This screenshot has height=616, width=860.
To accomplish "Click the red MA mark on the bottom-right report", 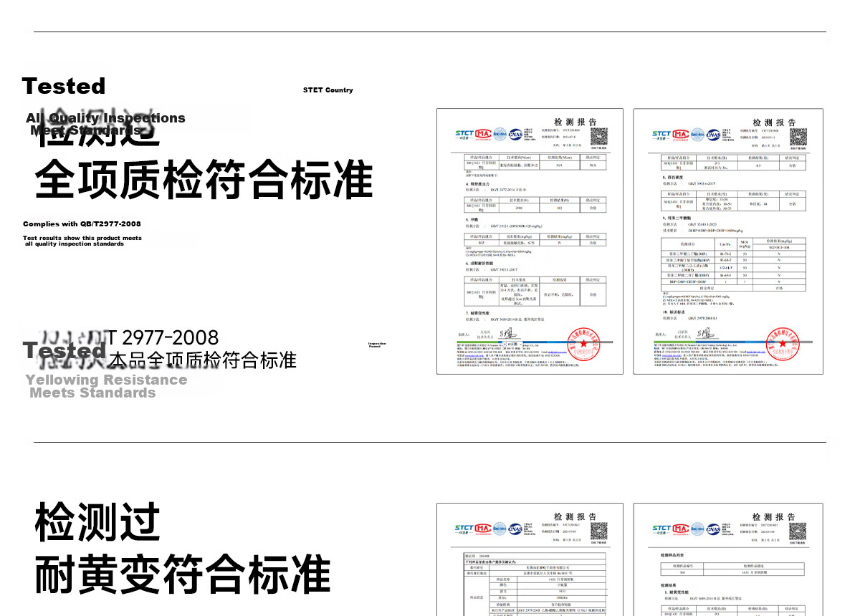I will (x=680, y=529).
